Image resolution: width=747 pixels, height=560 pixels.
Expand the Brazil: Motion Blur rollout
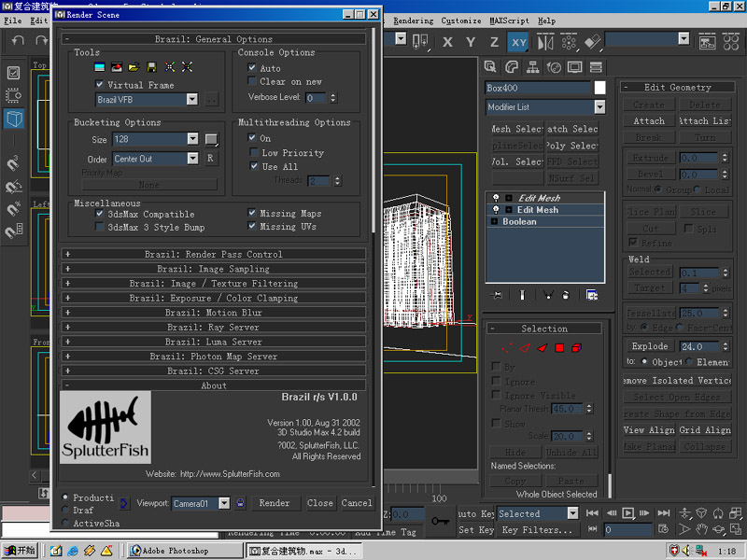(x=214, y=313)
